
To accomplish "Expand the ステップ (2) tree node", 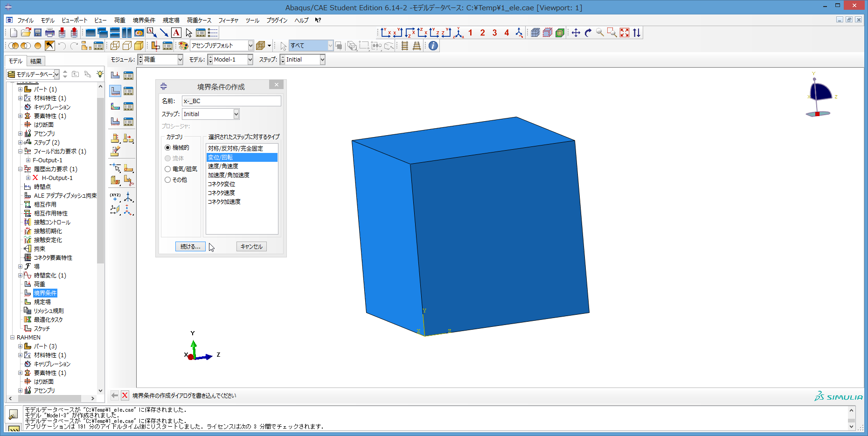I will pos(20,142).
